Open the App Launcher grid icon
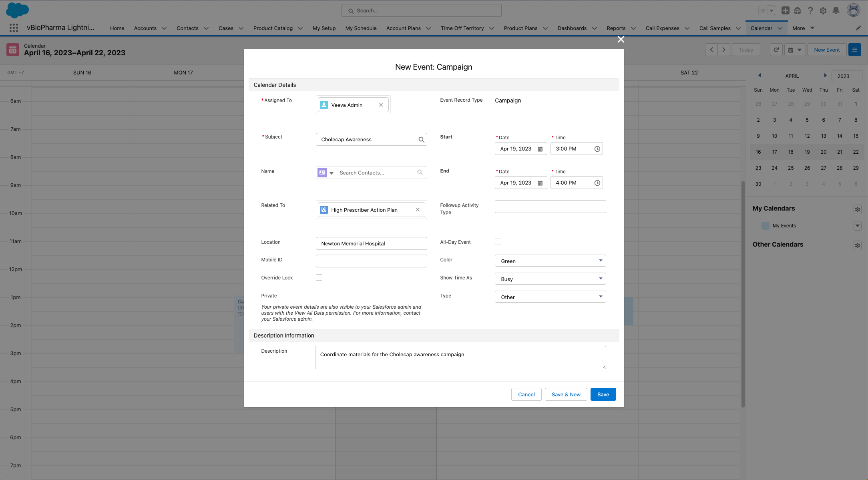The height and width of the screenshot is (480, 868). click(14, 28)
